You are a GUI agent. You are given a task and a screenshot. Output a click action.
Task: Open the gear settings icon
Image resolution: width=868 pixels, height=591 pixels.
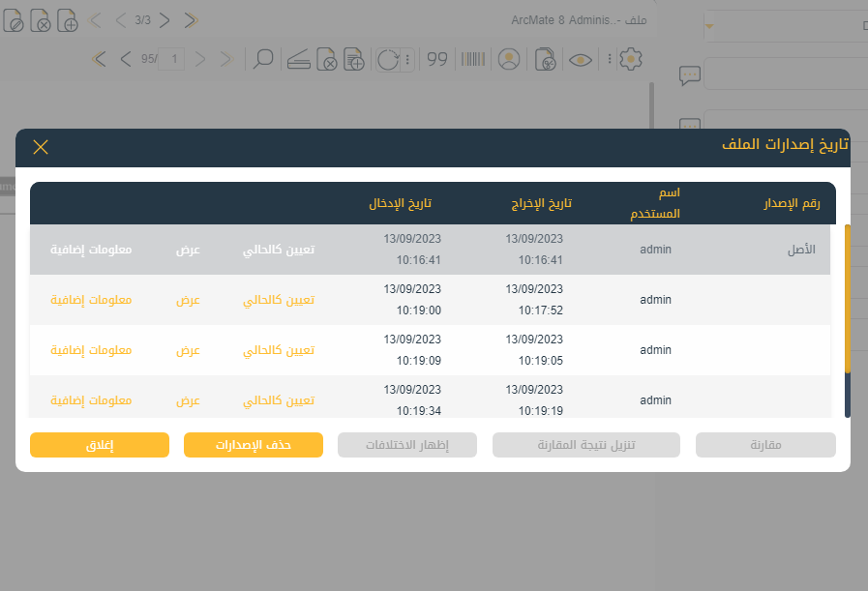pyautogui.click(x=631, y=60)
